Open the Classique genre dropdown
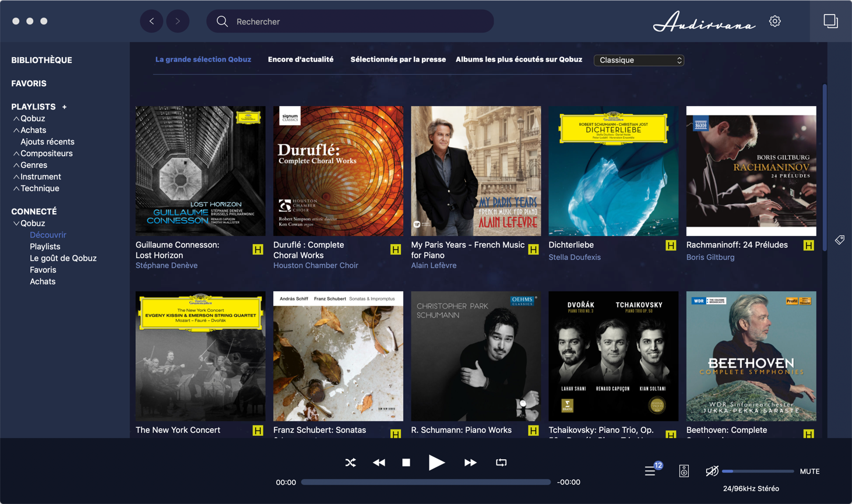852x504 pixels. click(x=639, y=60)
